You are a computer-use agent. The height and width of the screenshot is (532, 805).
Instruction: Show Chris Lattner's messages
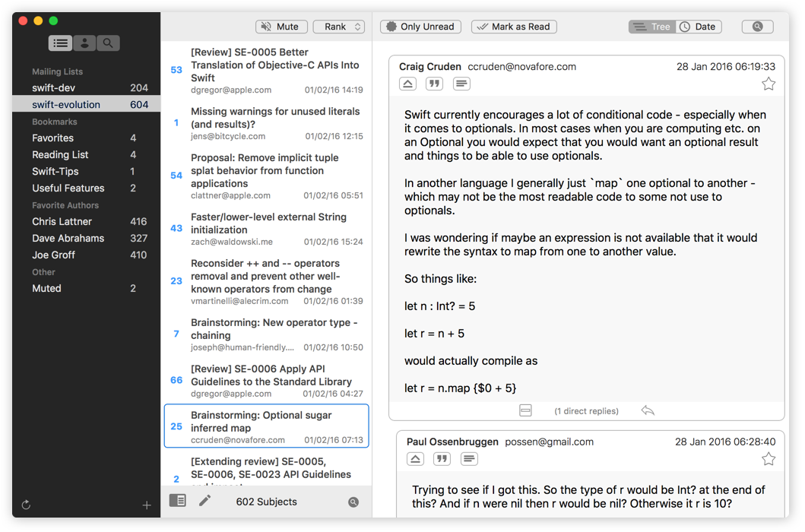tap(86, 222)
